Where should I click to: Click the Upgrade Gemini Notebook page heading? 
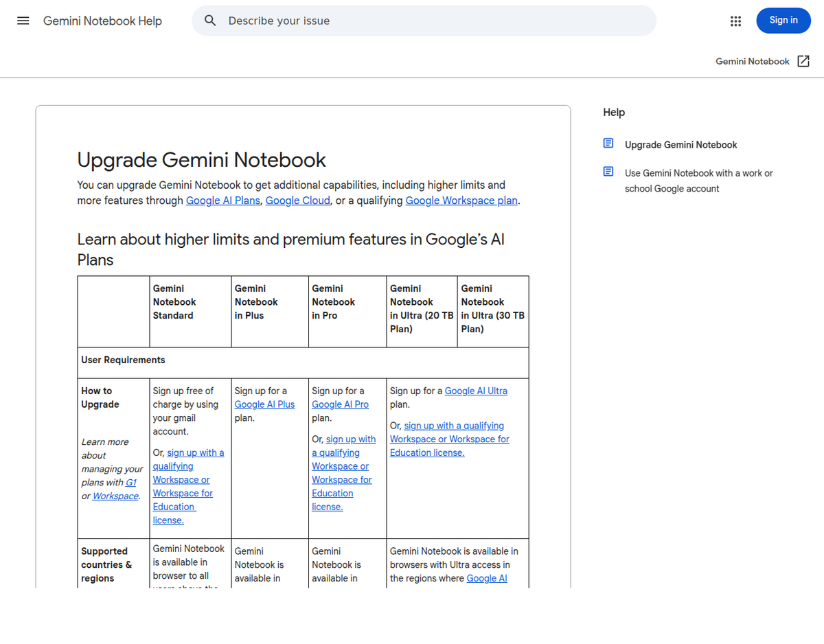(201, 160)
